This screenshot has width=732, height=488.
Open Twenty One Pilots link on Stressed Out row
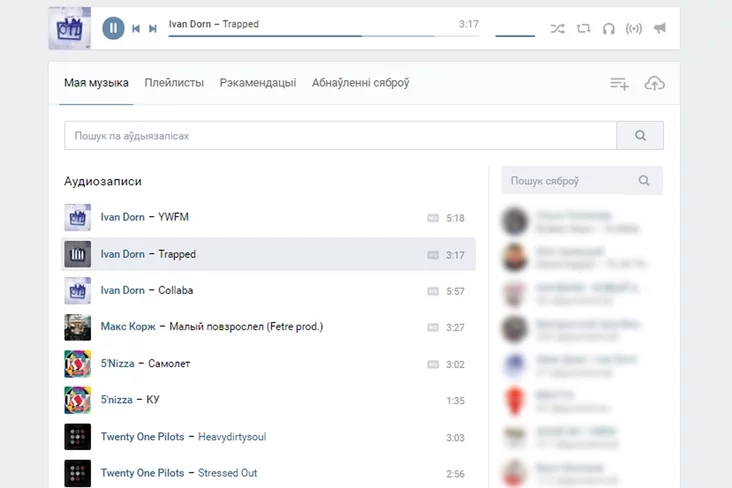pos(142,473)
